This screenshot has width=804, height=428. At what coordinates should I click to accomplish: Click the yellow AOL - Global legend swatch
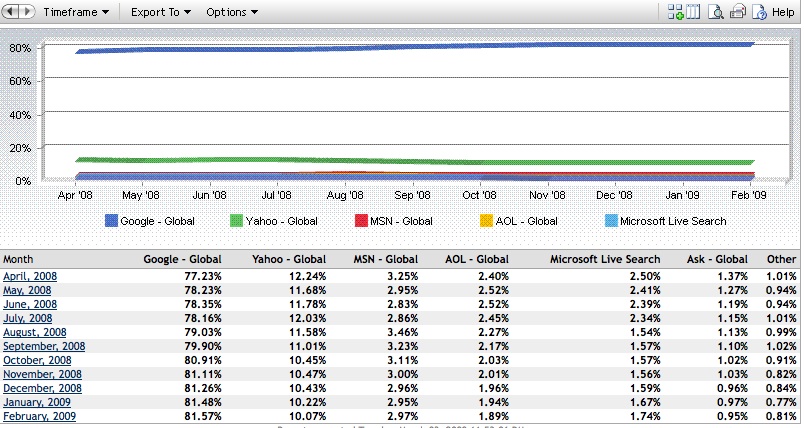(486, 221)
